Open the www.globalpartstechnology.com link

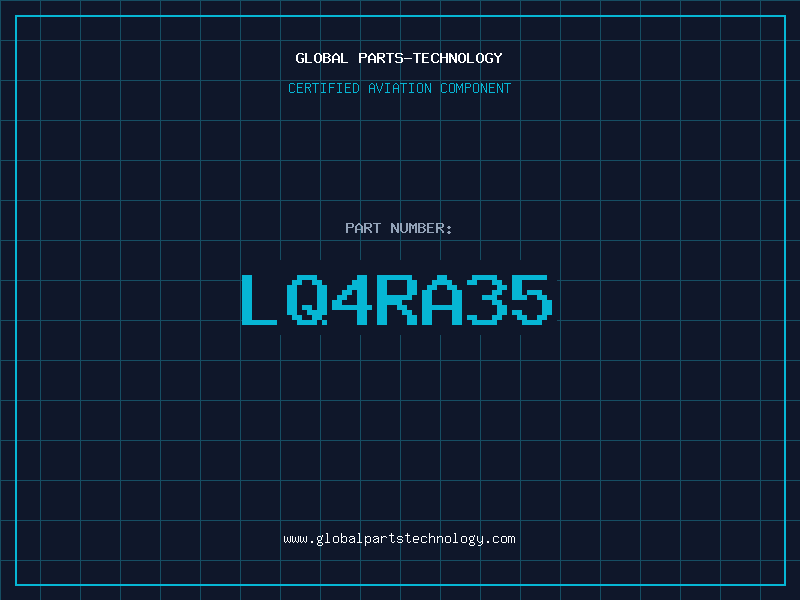(399, 539)
